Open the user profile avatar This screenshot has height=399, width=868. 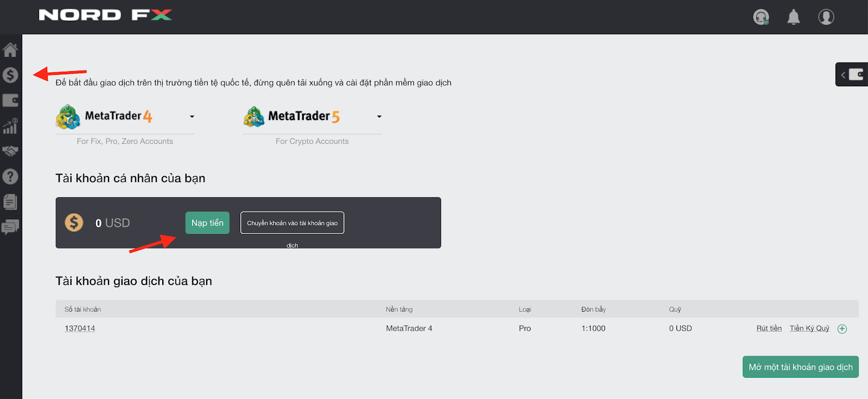tap(826, 17)
